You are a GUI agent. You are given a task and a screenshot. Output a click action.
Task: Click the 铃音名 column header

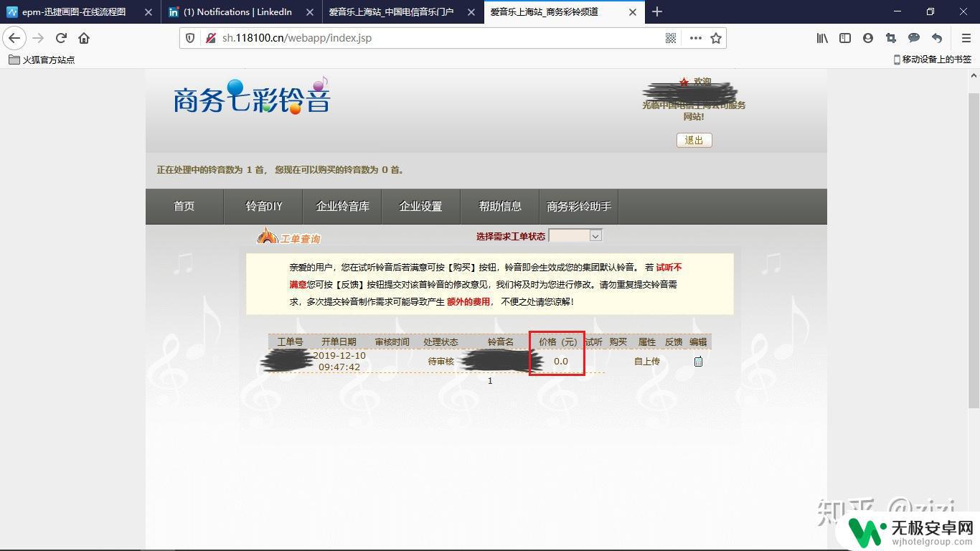click(x=501, y=342)
